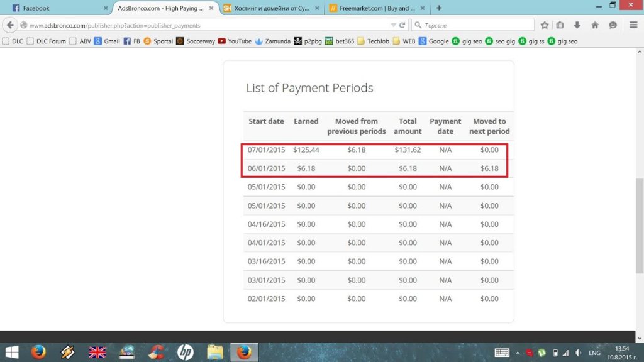Image resolution: width=644 pixels, height=362 pixels.
Task: Open the DLC bookmark
Action: [13, 41]
